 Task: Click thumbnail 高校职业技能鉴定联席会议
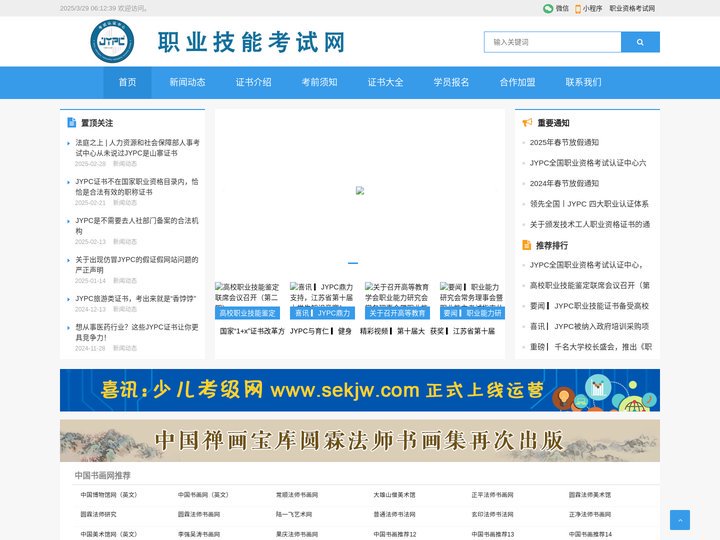pyautogui.click(x=248, y=300)
